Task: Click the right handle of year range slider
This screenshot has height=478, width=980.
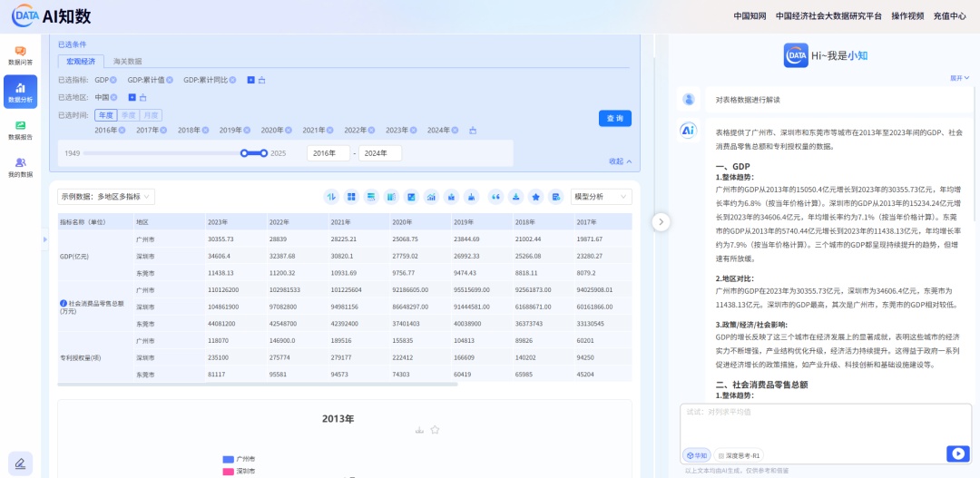Action: 264,153
